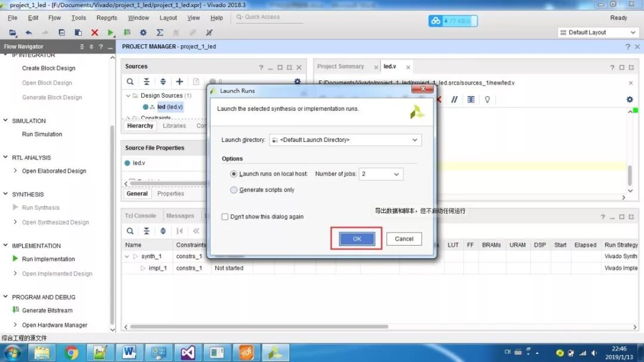Confirm Launch Runs with OK
Viewport: 644px width, 362px height.
click(357, 239)
